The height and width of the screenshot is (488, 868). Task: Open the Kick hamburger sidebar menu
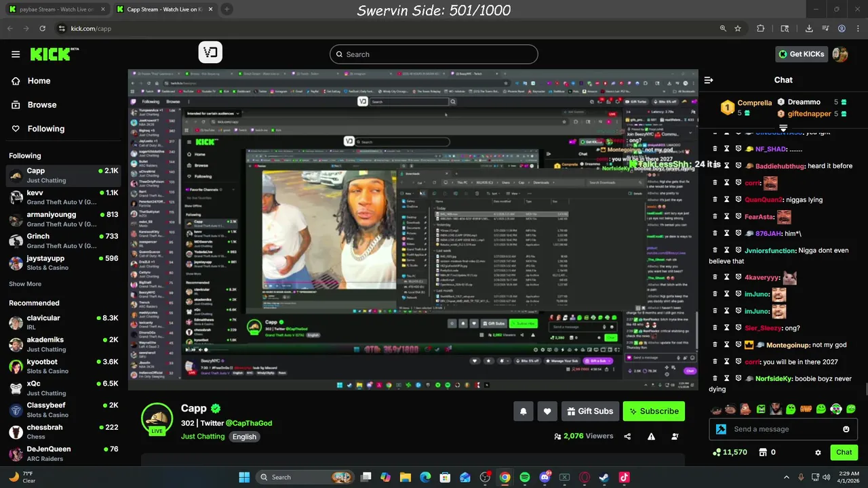[16, 54]
